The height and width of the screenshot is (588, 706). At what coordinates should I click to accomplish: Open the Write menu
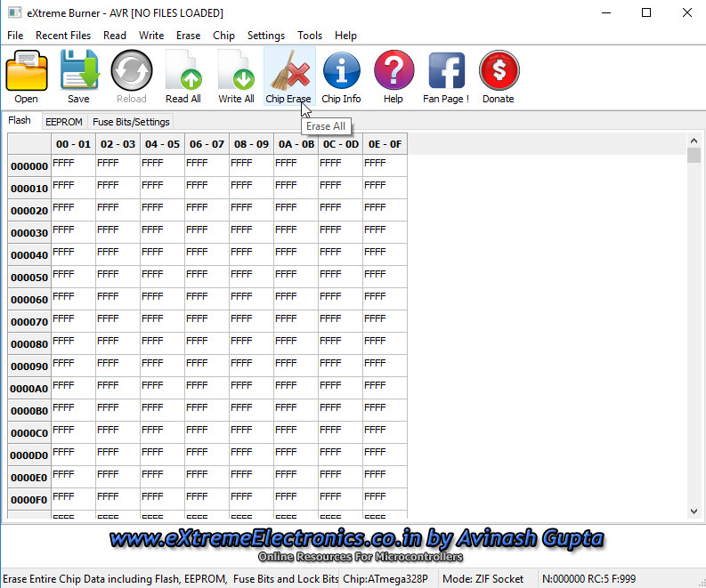(151, 36)
